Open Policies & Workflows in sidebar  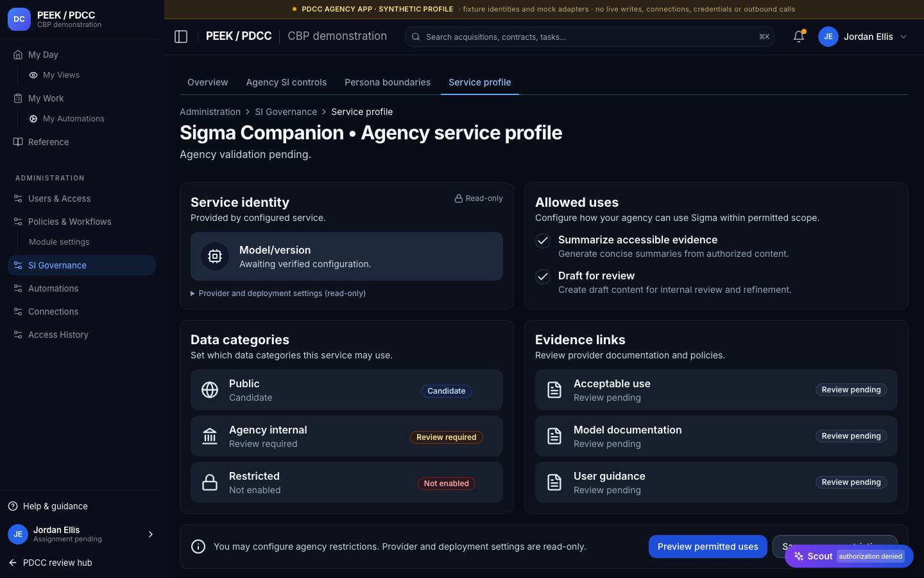[x=81, y=222]
